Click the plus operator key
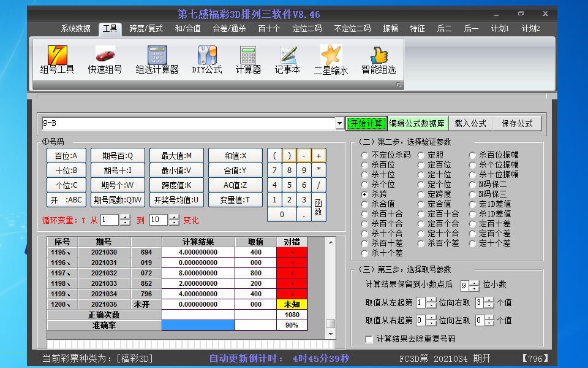 [318, 156]
